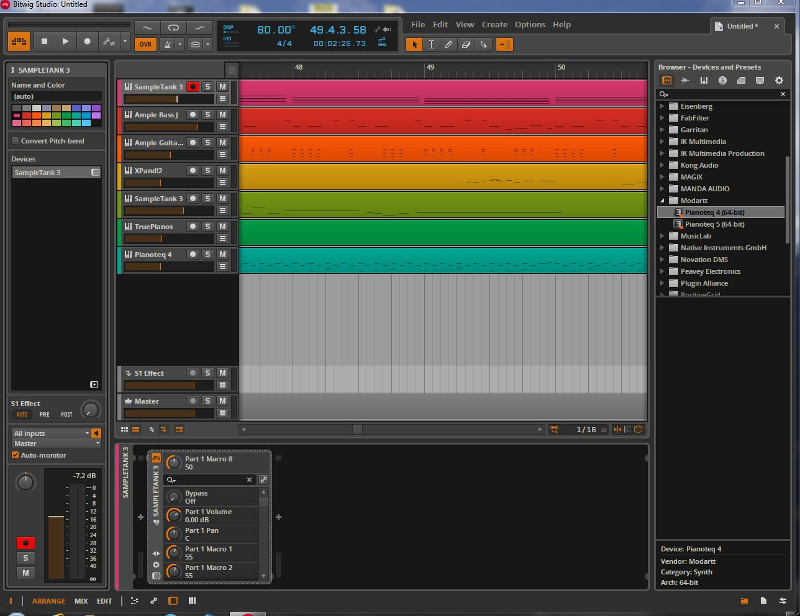Screen dimensions: 800x616
Task: Click the S1 Effect send knob
Action: click(x=90, y=410)
